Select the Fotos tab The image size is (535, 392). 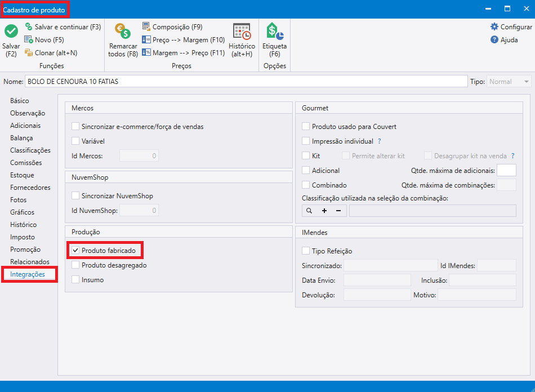(19, 200)
